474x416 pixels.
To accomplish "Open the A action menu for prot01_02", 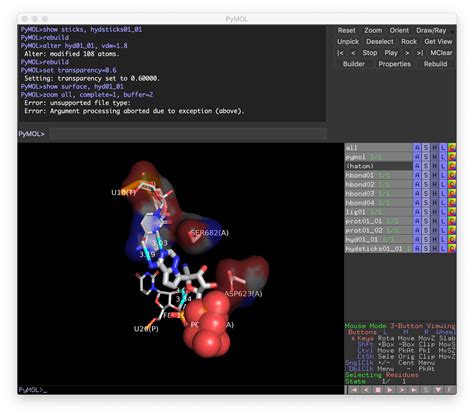I will tap(417, 230).
